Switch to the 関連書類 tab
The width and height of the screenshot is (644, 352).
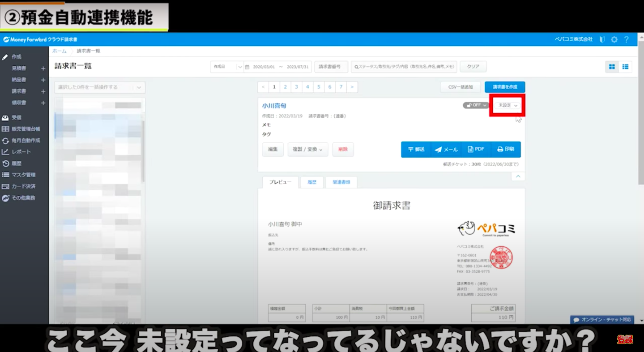pos(341,182)
